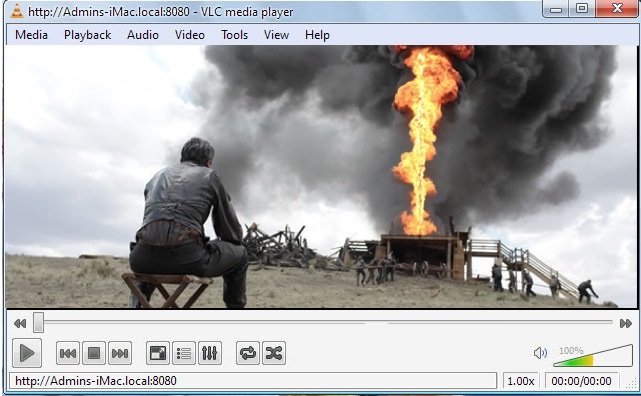Toggle random shuffle playback

coord(274,353)
